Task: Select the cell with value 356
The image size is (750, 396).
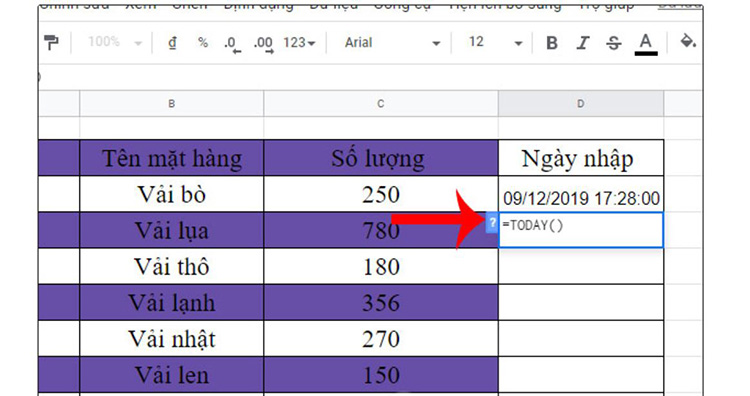Action: point(381,302)
